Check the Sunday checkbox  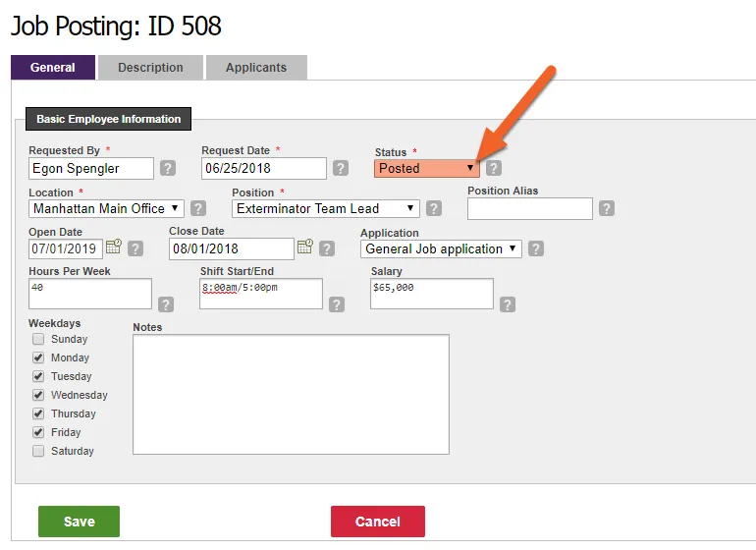pos(38,339)
